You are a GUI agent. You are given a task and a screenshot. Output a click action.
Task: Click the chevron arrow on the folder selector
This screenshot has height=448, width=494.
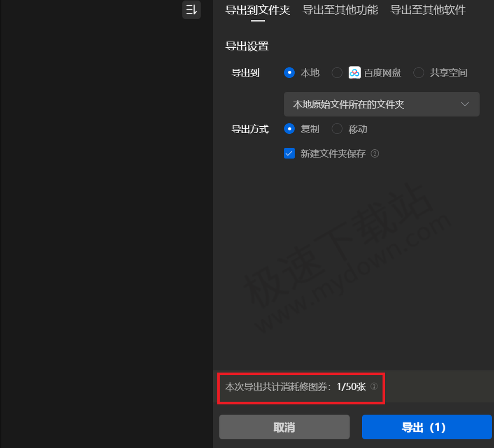click(x=465, y=104)
